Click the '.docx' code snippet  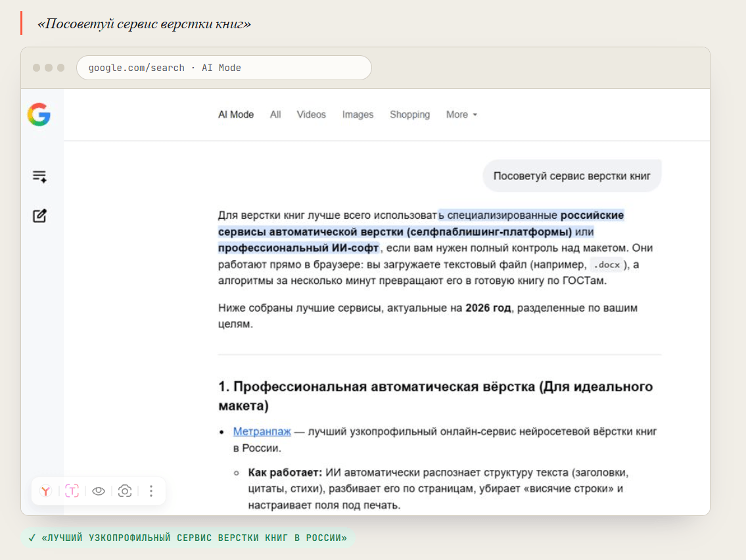[607, 264]
